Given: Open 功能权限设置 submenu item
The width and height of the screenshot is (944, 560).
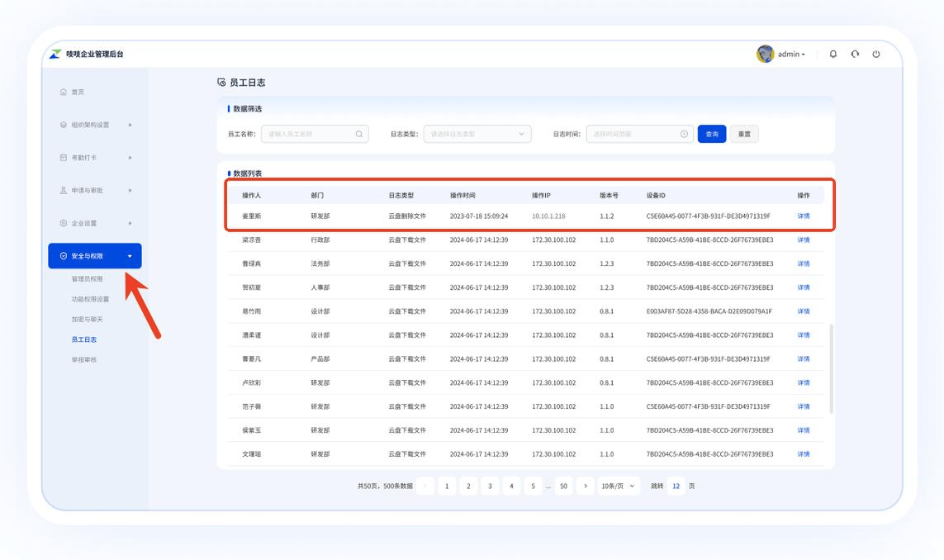Looking at the screenshot, I should (x=90, y=299).
